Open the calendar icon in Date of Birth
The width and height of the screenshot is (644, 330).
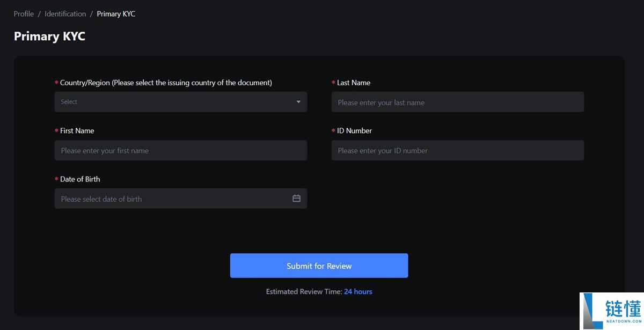(x=296, y=199)
